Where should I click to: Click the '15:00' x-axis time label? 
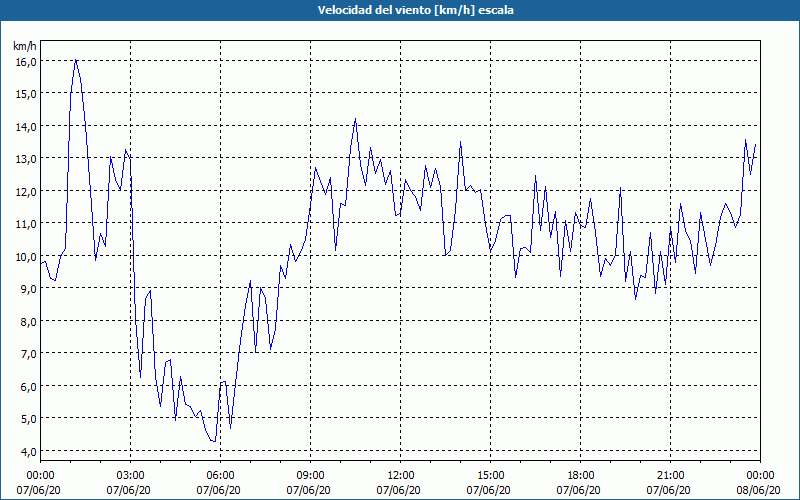(x=490, y=476)
